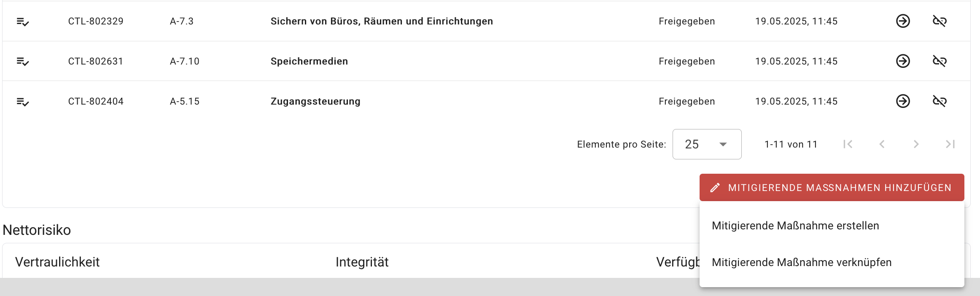
Task: Click the Freigegeben status of Speichermedien
Action: (687, 61)
